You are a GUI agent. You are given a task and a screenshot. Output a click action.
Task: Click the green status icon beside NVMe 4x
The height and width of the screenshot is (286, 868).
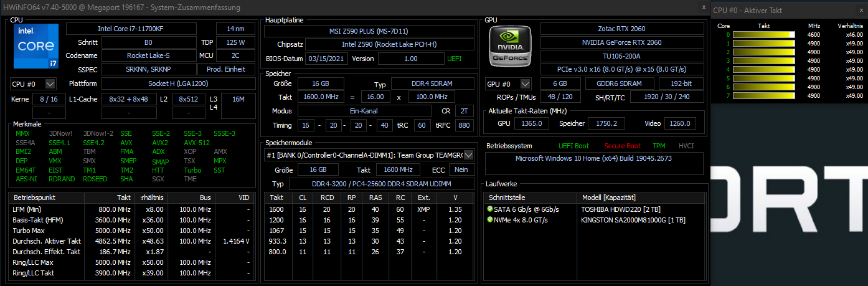pyautogui.click(x=489, y=220)
